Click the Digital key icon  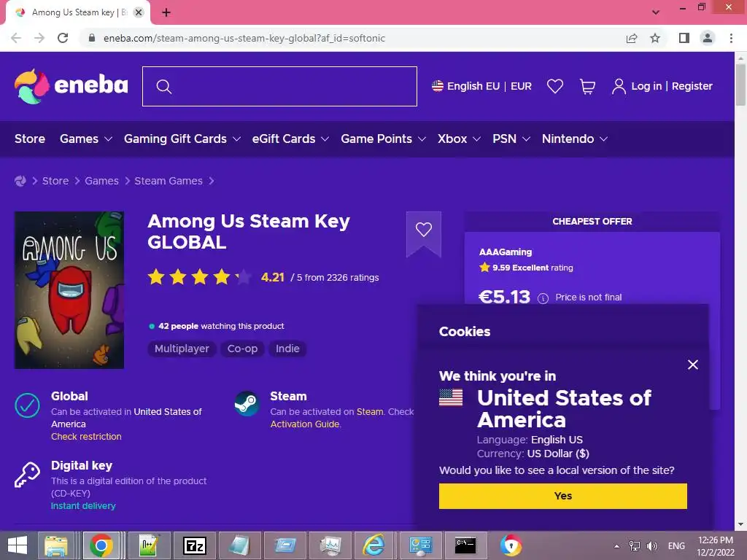tap(27, 475)
